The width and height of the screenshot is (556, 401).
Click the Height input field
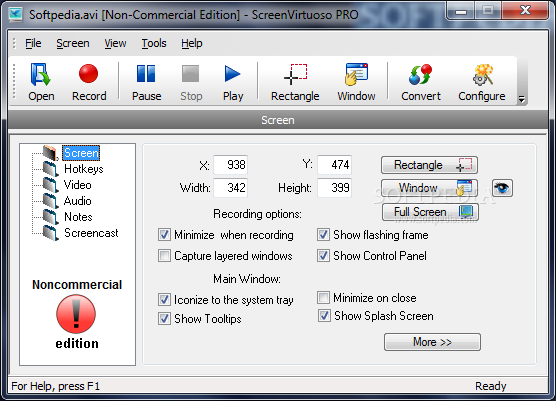click(x=334, y=188)
